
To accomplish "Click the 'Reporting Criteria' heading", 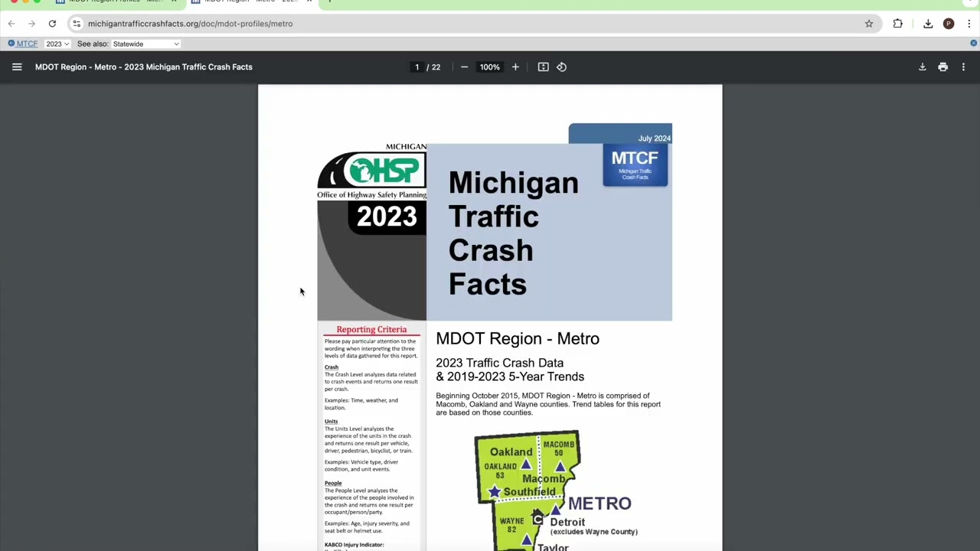I will pyautogui.click(x=371, y=330).
